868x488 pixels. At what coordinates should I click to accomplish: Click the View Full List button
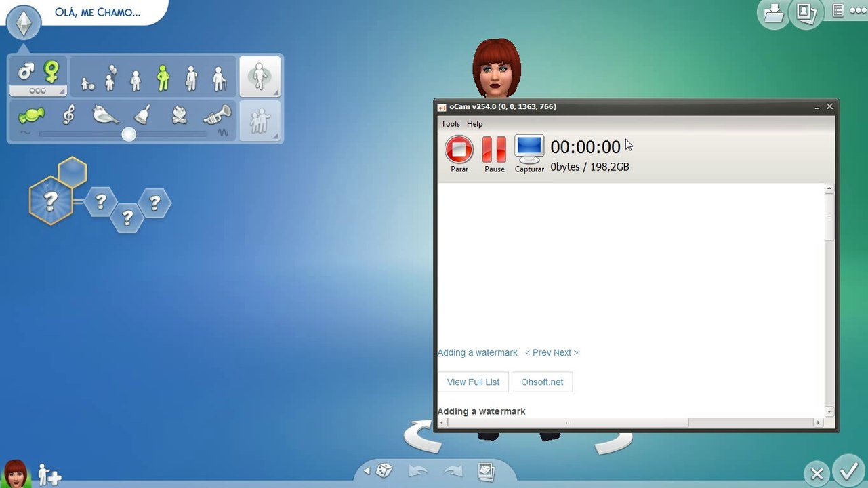(473, 382)
